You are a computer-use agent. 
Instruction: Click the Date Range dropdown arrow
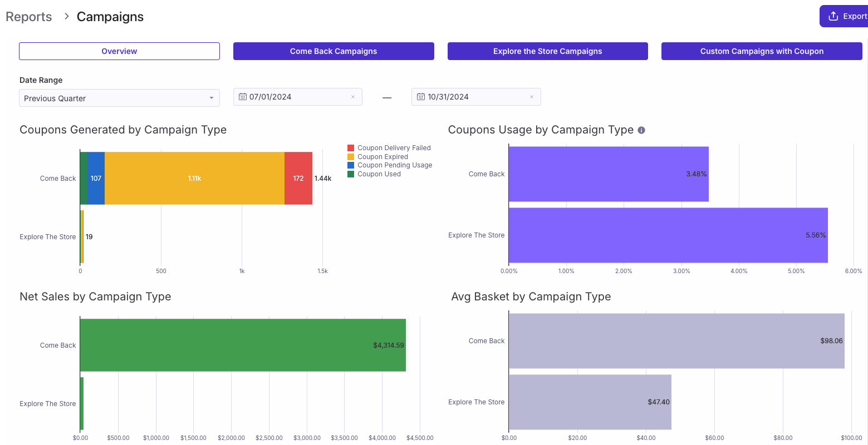tap(212, 98)
